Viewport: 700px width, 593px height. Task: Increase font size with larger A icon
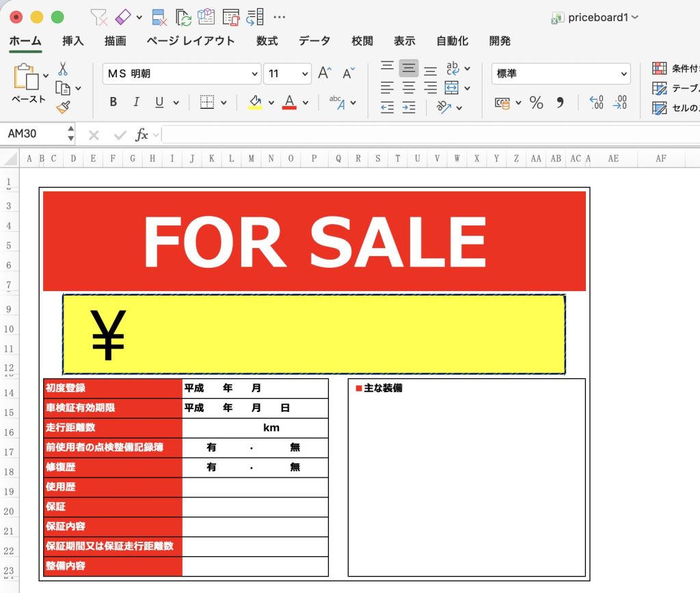pos(325,73)
